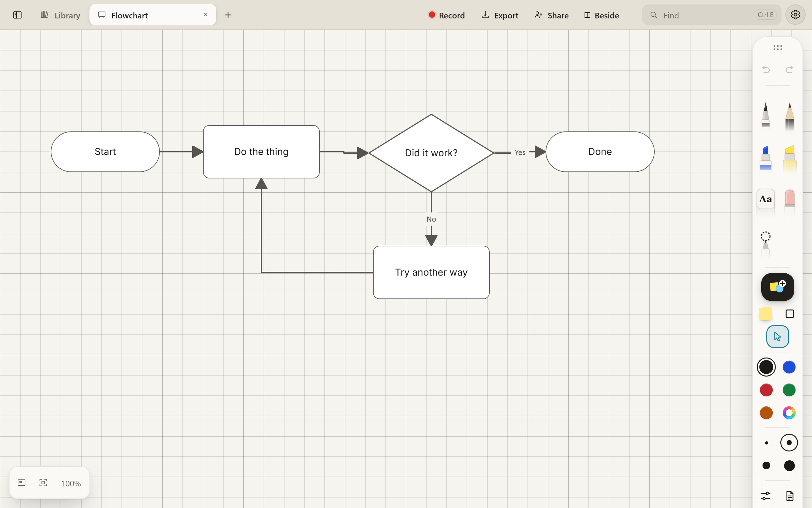Start recording with Record button
The image size is (812, 508).
[446, 15]
